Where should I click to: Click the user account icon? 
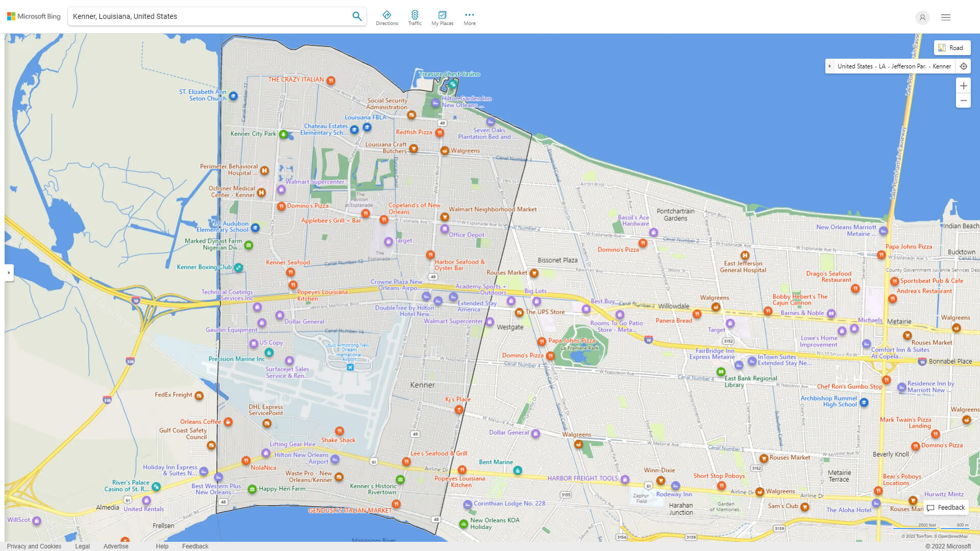click(x=922, y=17)
